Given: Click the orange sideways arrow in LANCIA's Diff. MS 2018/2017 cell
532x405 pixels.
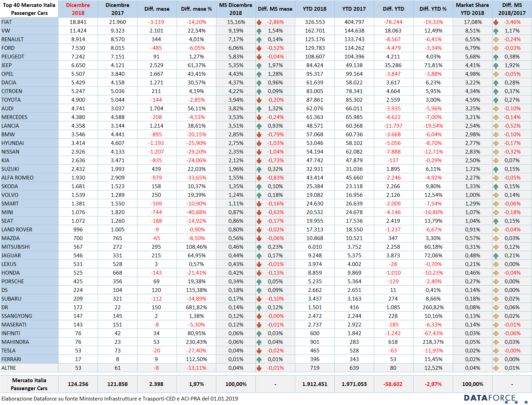Looking at the screenshot, I should pos(496,126).
